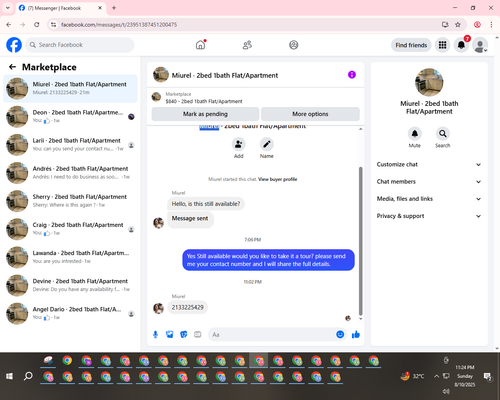
Task: Click Find friends button
Action: point(411,45)
